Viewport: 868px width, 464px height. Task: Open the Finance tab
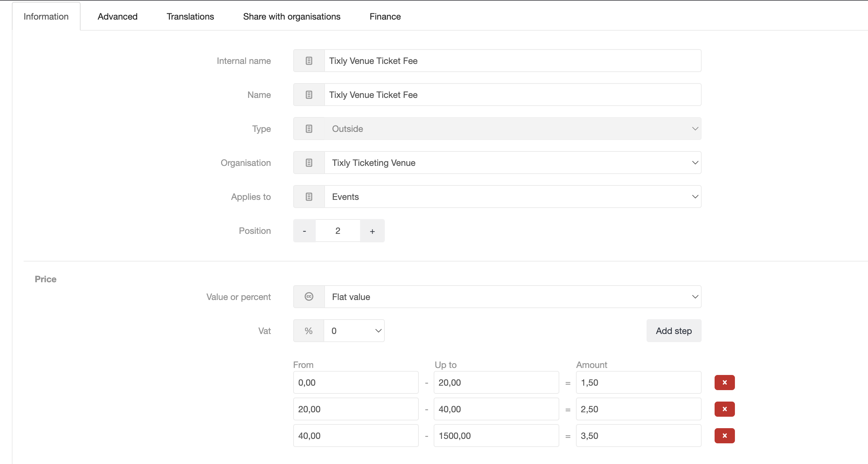click(385, 17)
